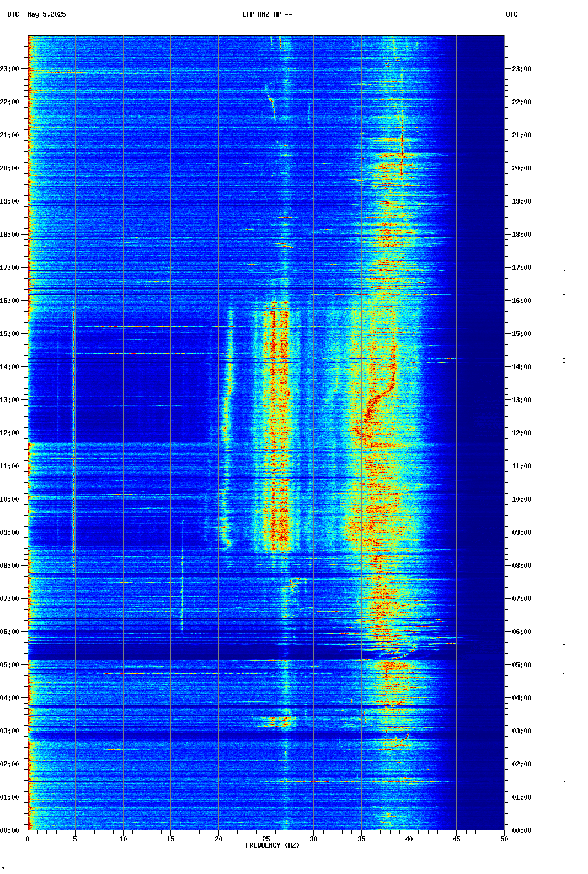Screen dimensions: 588x874
Task: Click the 45 Hz frequency tick label
Action: point(456,839)
